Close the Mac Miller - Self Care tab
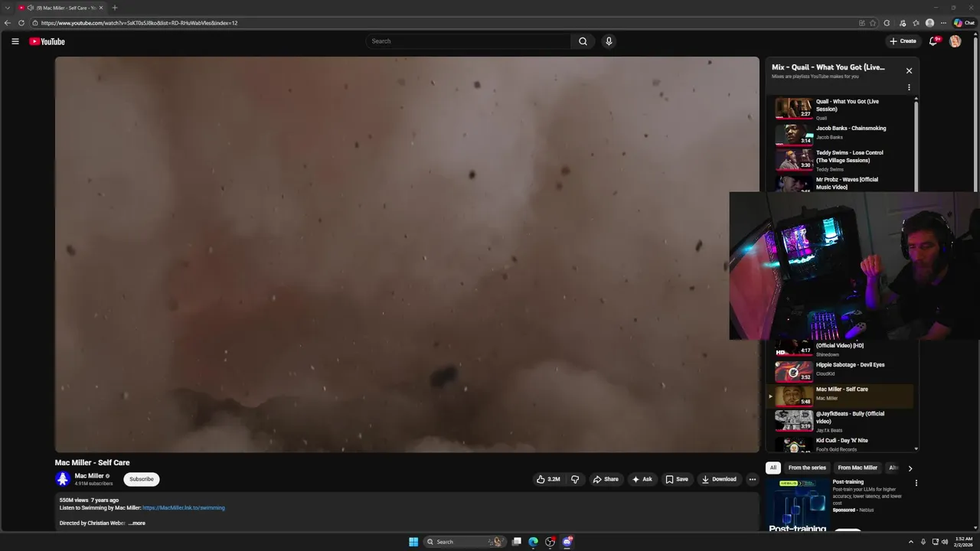The height and width of the screenshot is (551, 980). click(x=100, y=8)
